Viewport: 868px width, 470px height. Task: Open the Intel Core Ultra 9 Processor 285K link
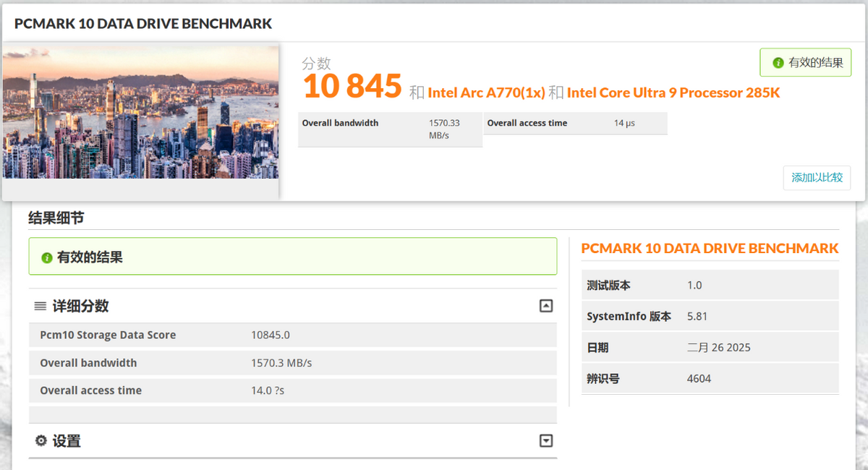pyautogui.click(x=673, y=93)
